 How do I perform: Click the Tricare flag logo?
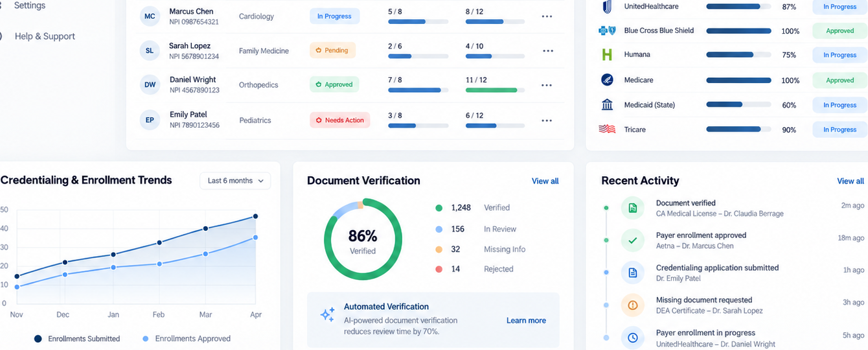point(607,129)
